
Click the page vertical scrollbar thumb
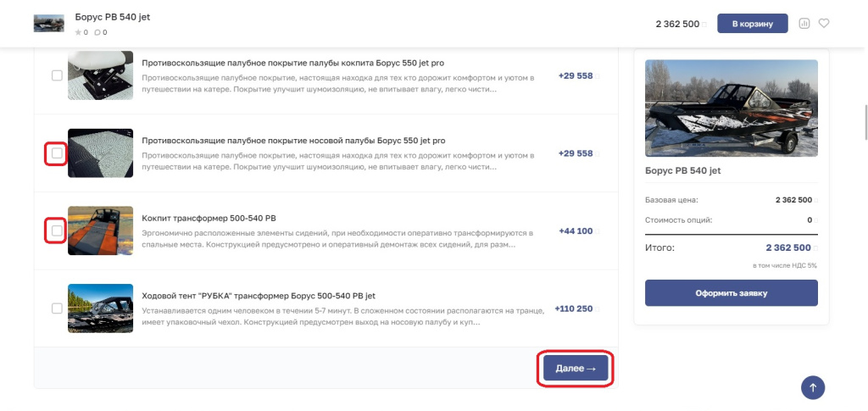click(x=865, y=120)
